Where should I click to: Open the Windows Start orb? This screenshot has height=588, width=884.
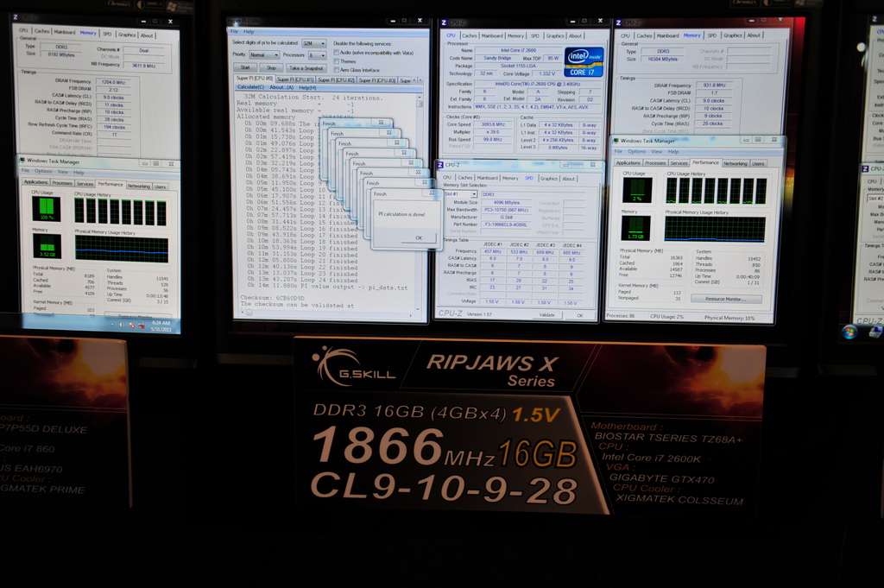[849, 332]
